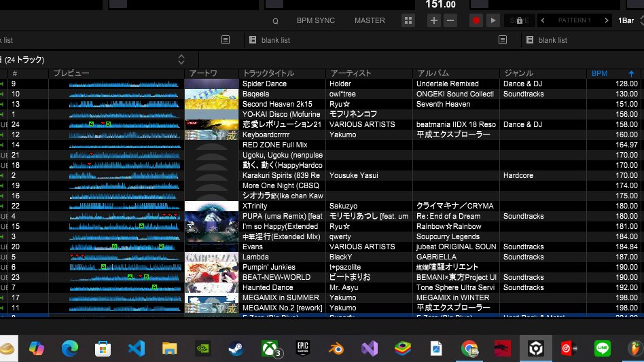The height and width of the screenshot is (362, 644).
Task: Click the 151.00 BPM display
Action: point(440,5)
